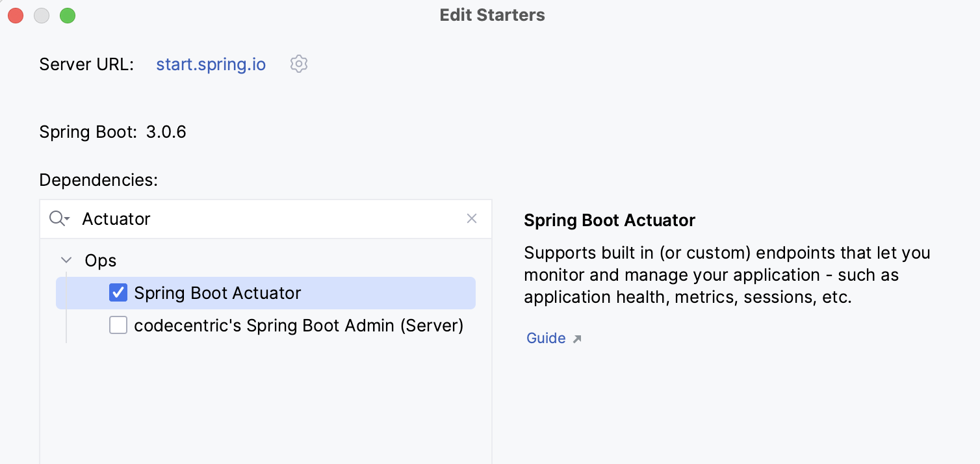980x464 pixels.
Task: Click the green zoom window button
Action: coord(68,16)
